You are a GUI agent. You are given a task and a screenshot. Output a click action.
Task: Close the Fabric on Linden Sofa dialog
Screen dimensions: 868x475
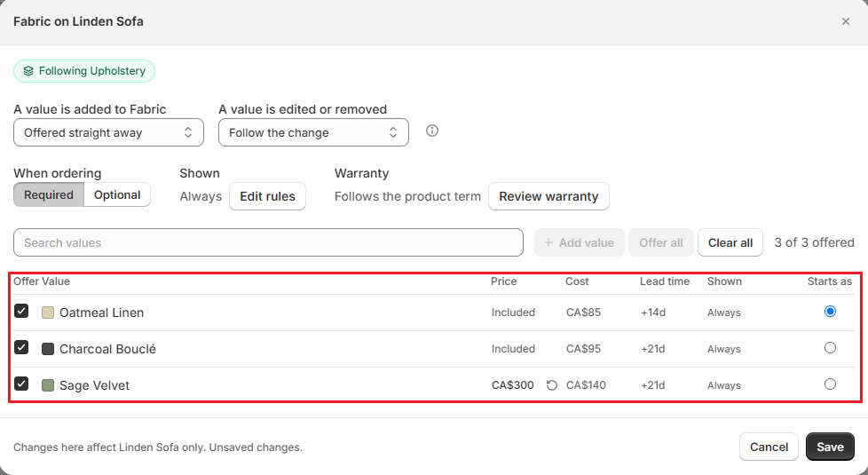tap(845, 21)
